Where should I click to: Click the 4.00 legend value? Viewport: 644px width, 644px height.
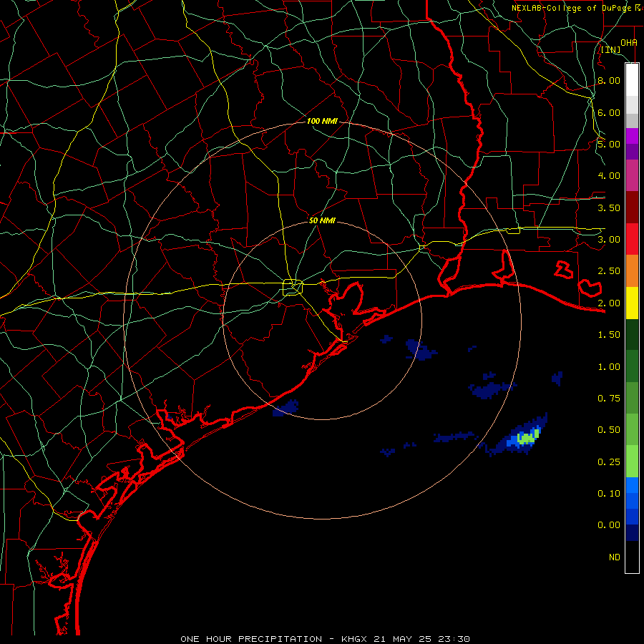pos(609,176)
